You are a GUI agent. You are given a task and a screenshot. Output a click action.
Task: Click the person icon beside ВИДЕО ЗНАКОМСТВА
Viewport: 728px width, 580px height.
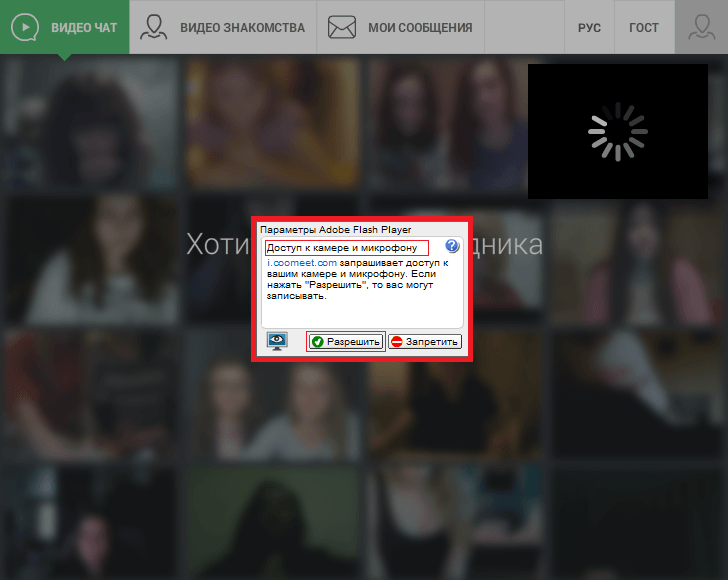pyautogui.click(x=153, y=27)
